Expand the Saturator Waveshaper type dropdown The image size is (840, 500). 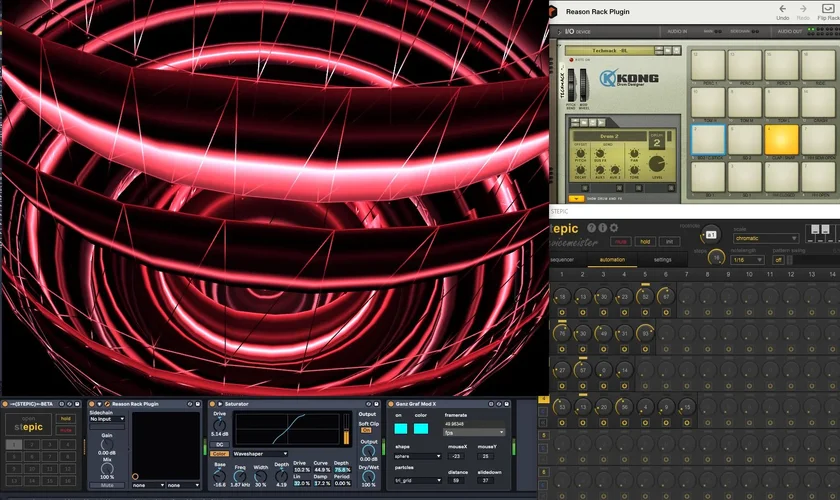[x=259, y=453]
